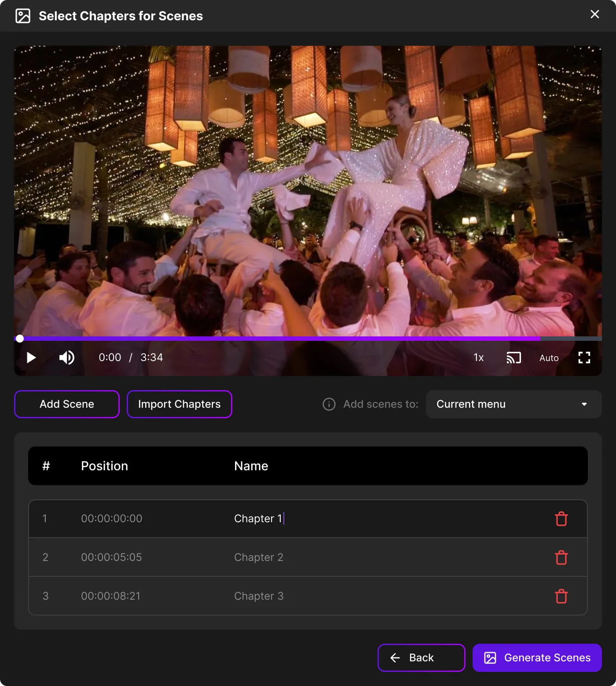Delete the Chapter 1 entry
The image size is (616, 686).
coord(561,519)
